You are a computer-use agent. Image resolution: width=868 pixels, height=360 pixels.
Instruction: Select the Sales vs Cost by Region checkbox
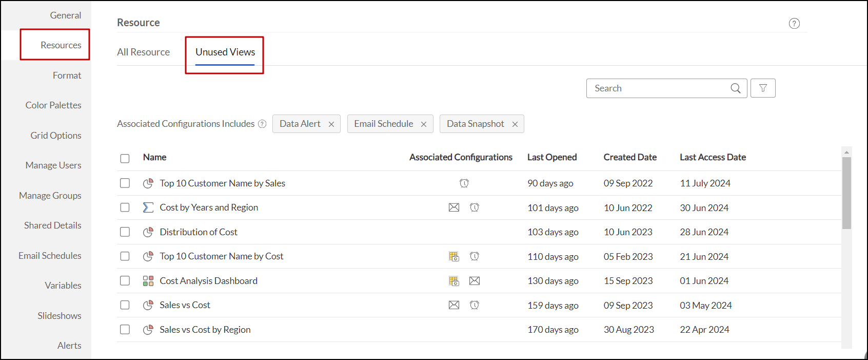tap(125, 330)
